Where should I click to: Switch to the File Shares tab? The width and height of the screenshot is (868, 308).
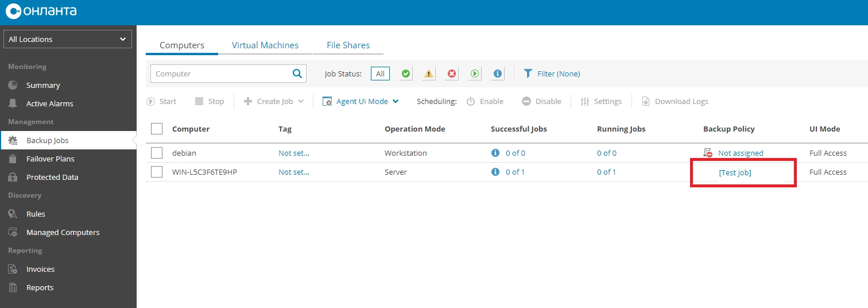pyautogui.click(x=348, y=45)
